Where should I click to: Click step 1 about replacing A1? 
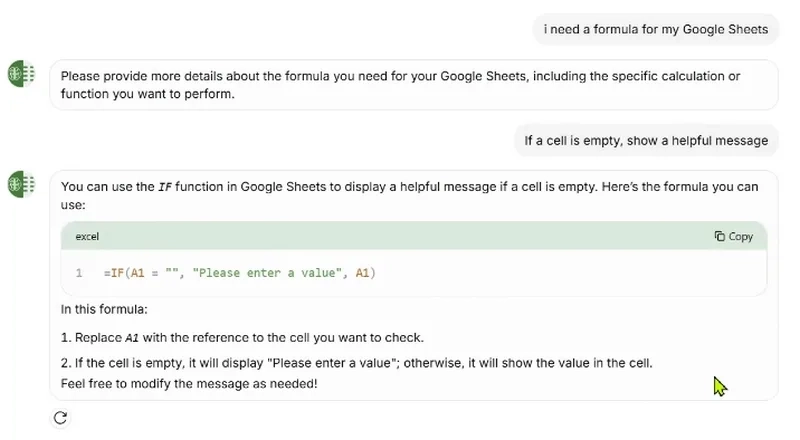(x=242, y=338)
